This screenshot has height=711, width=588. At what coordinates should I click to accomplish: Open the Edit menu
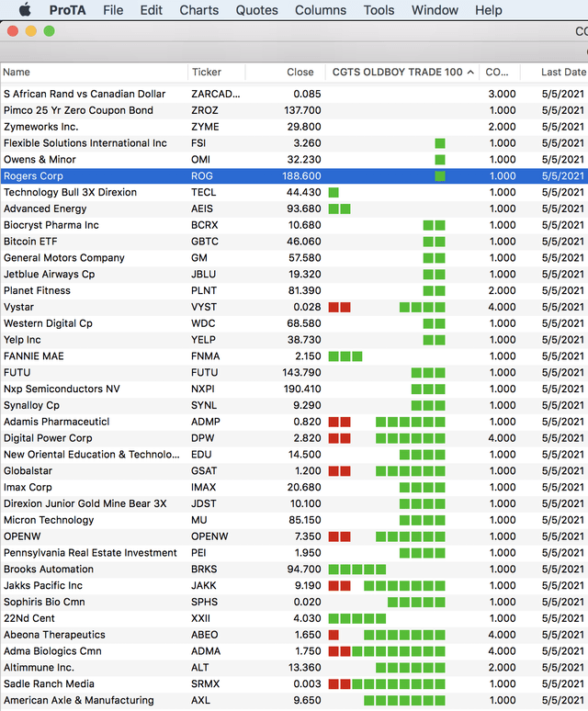tap(151, 10)
